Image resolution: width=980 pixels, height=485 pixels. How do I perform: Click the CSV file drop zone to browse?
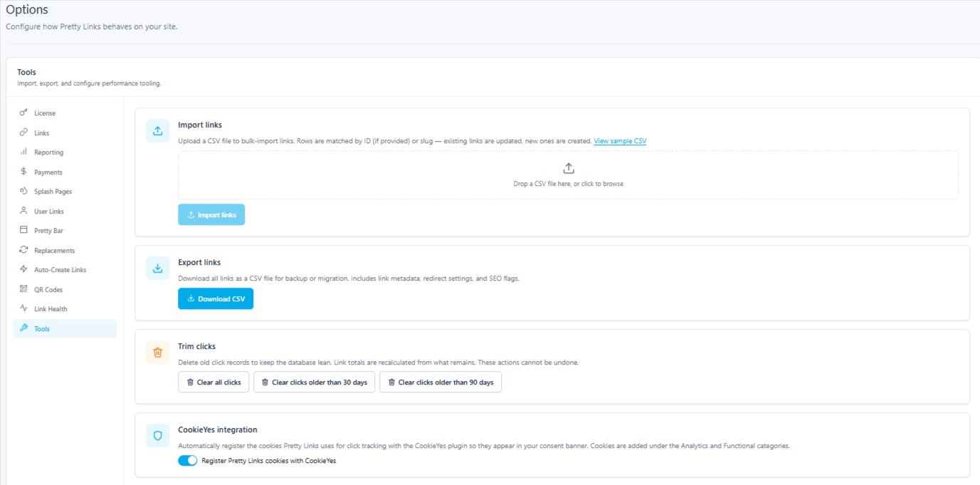(568, 174)
